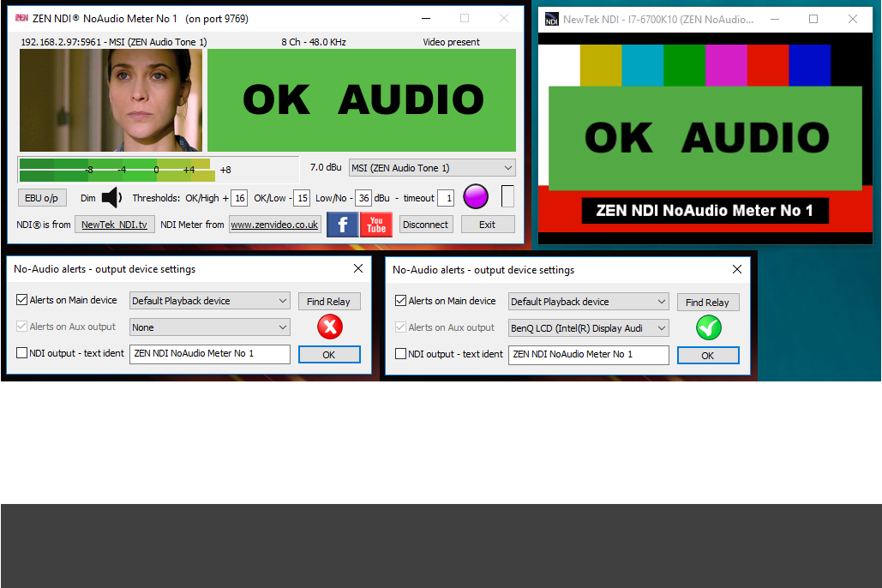This screenshot has width=882, height=588.
Task: Open the None aux output dropdown
Action: tap(210, 327)
